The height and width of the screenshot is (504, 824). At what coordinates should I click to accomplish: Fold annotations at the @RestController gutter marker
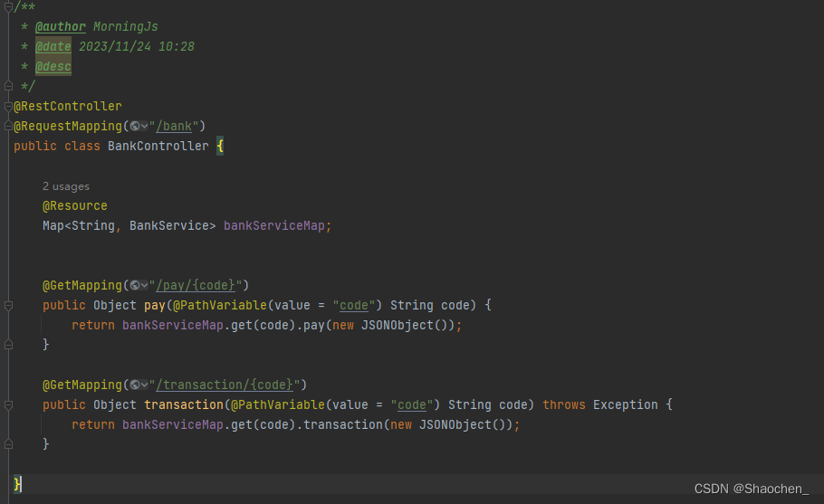coord(8,107)
